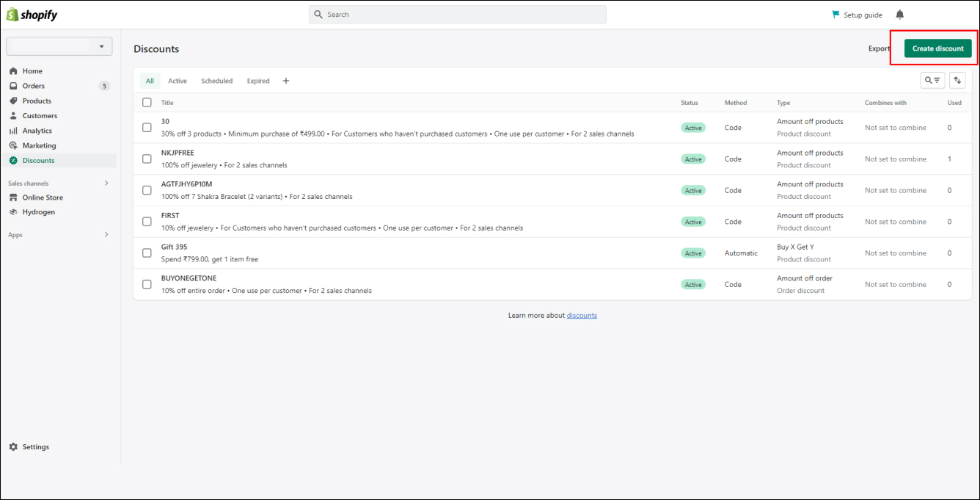
Task: Open the Setup guide link
Action: tap(863, 15)
